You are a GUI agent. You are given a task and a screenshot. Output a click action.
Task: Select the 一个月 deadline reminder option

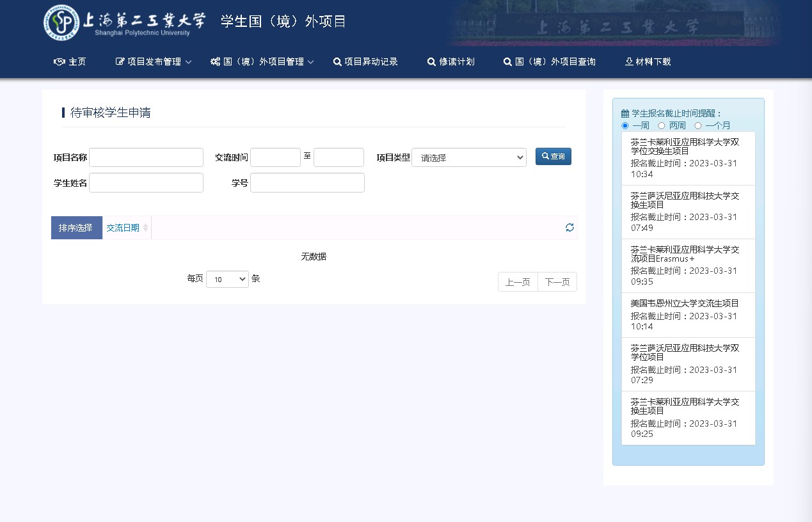click(698, 126)
